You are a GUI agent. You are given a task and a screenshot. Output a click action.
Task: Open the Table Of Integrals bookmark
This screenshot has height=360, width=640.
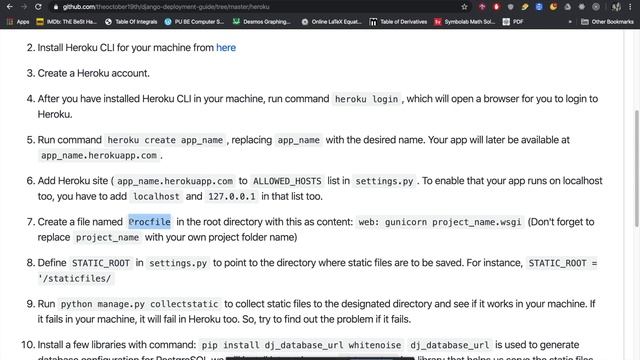click(x=131, y=22)
